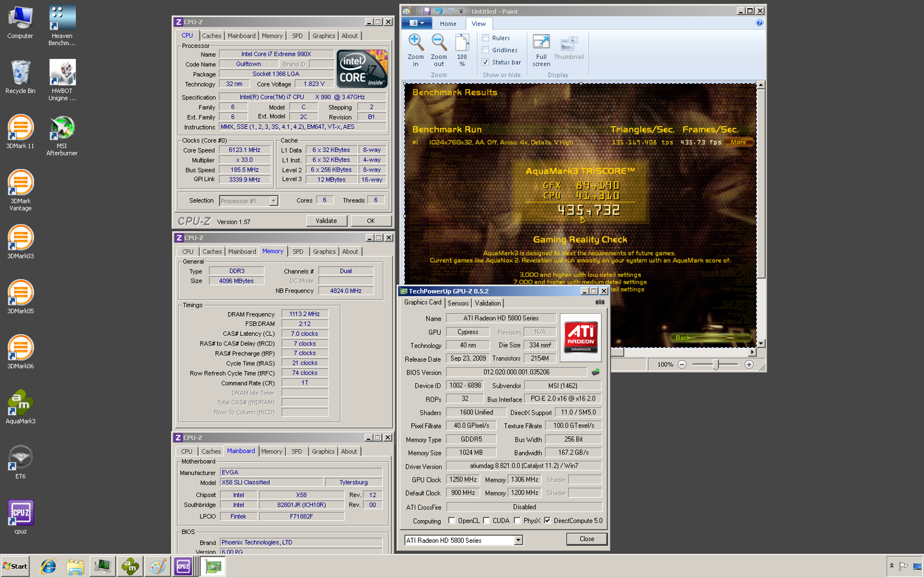Click the Close button in GPU-Z
This screenshot has width=924, height=578.
(587, 539)
